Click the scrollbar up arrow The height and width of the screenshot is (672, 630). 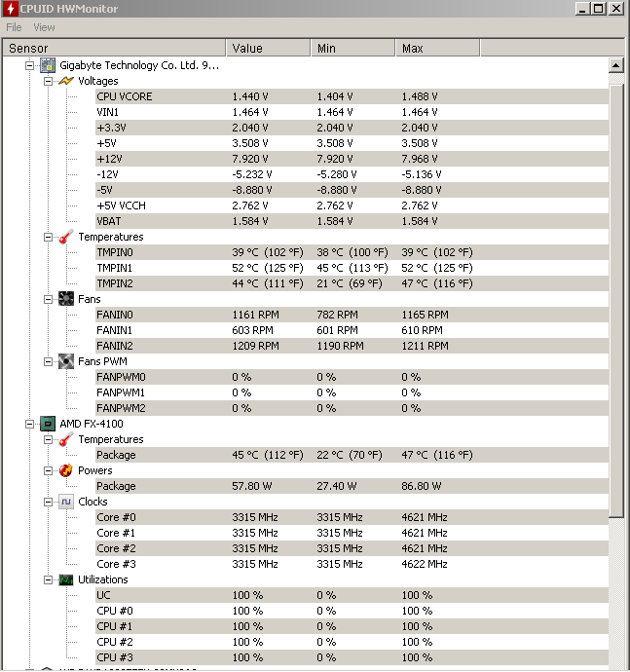[615, 65]
